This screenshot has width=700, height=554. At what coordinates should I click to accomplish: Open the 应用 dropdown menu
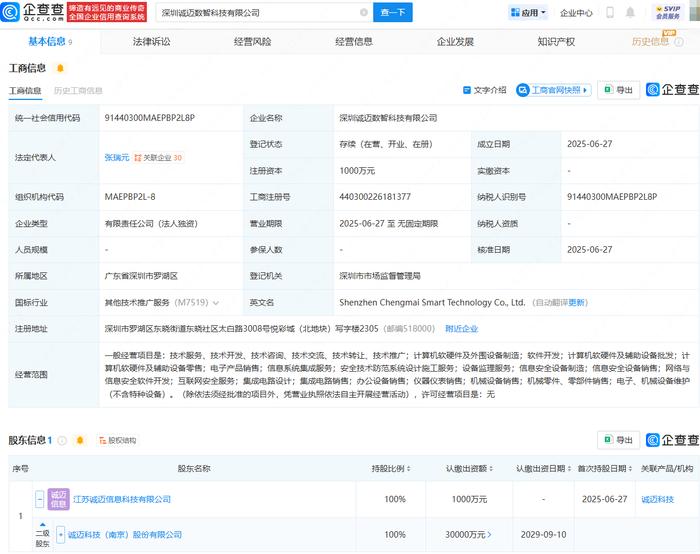tap(528, 12)
